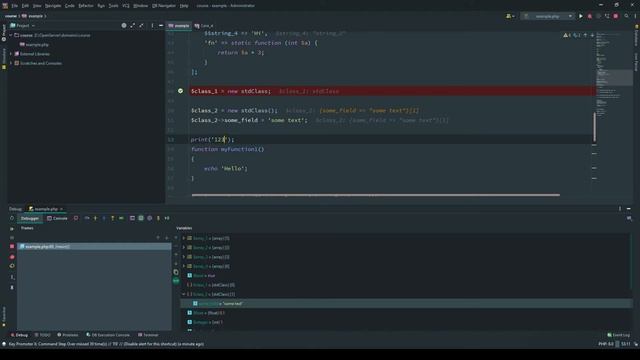Viewport: 640px width, 360px height.
Task: Expand $array_2 variable
Action: tap(184, 247)
